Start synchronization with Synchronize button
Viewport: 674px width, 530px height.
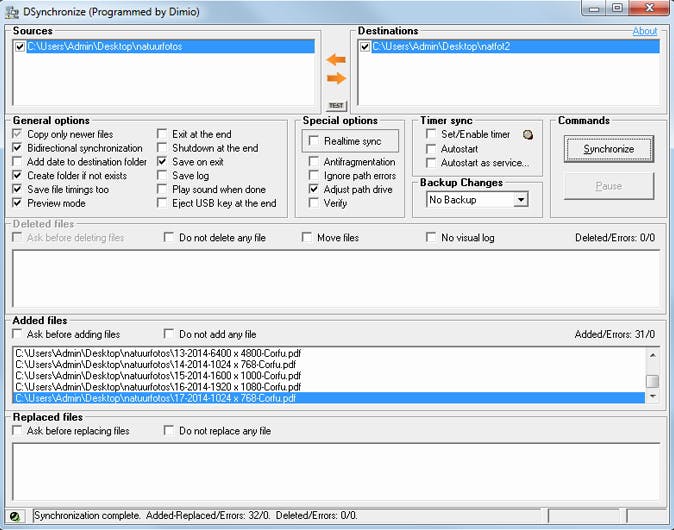point(609,149)
